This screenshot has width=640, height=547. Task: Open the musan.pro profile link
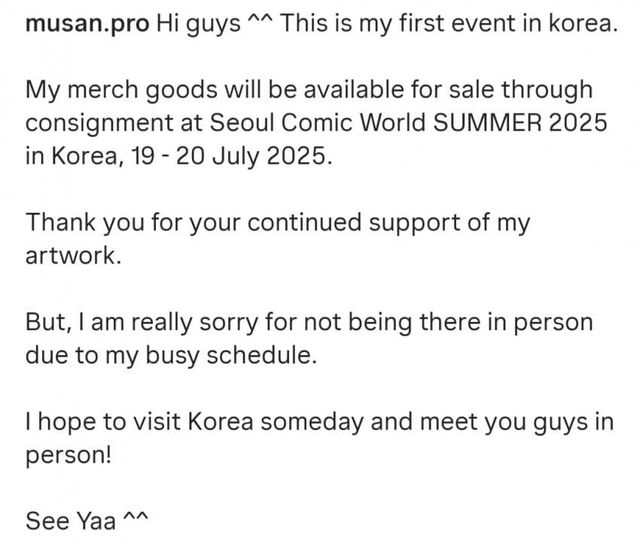84,23
